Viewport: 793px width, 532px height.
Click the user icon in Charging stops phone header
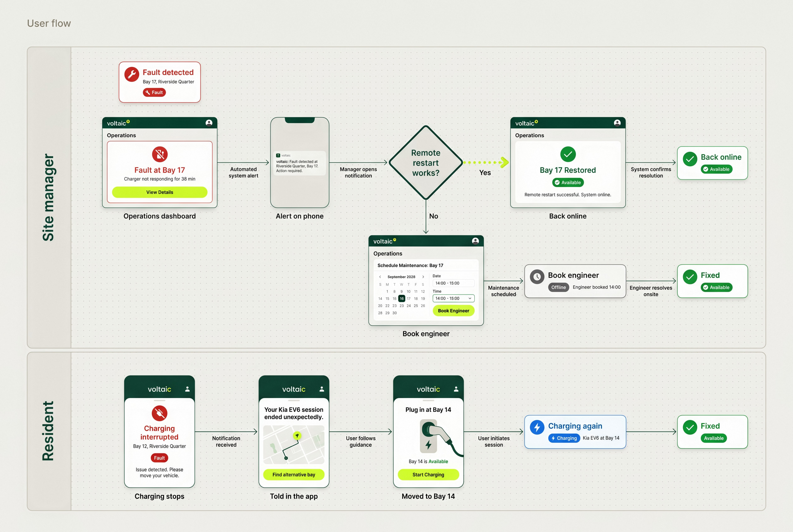point(187,389)
